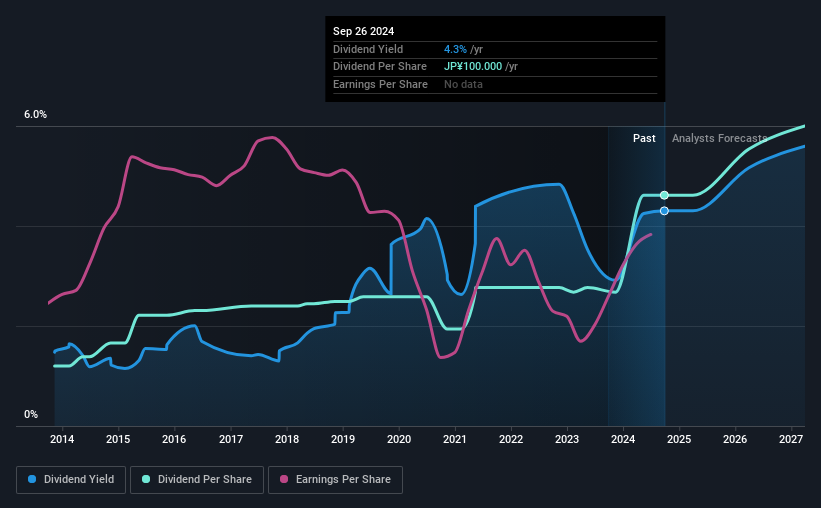Screen dimensions: 821x508
Task: Click the 'No data' earnings value
Action: 463,84
